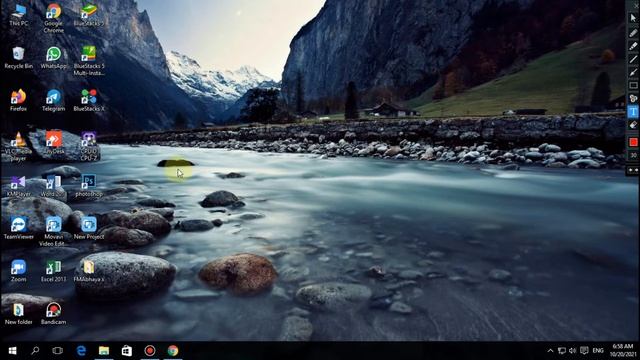Screen dimensions: 640x360
Task: Select the Photoshop desktop shortcut
Action: tap(89, 186)
